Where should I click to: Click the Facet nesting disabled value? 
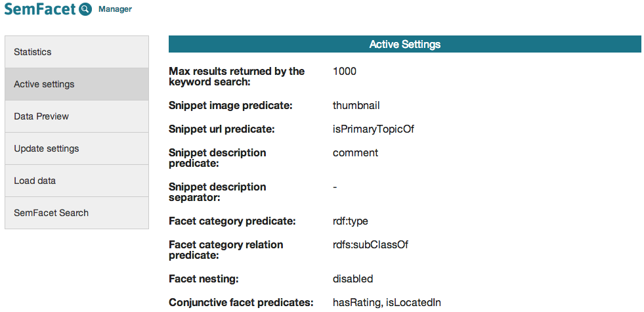(353, 279)
